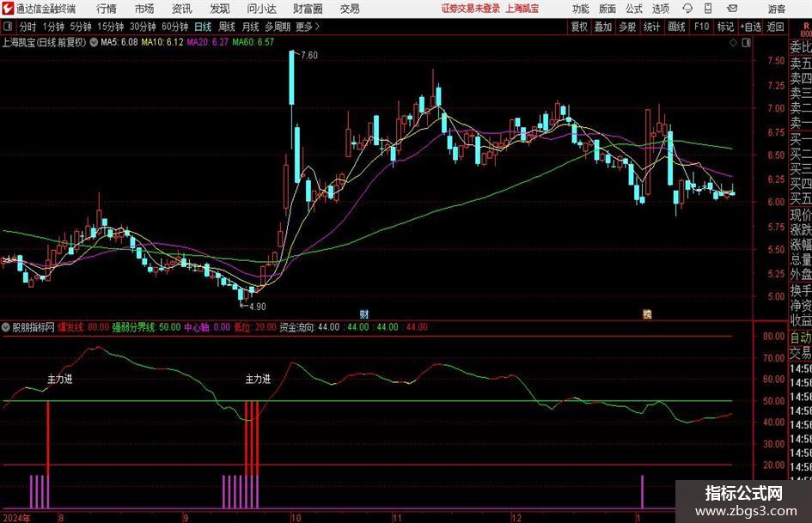
Task: Click the 统计 statistics button
Action: 651,27
